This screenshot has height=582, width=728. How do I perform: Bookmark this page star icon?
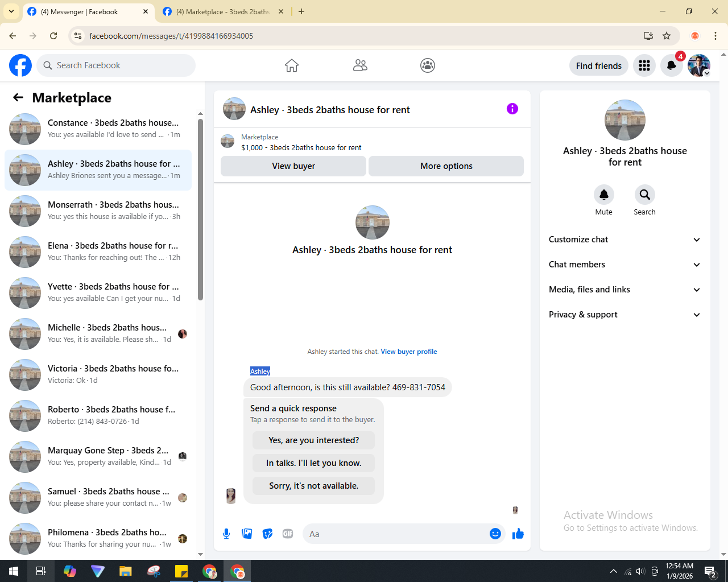click(667, 36)
